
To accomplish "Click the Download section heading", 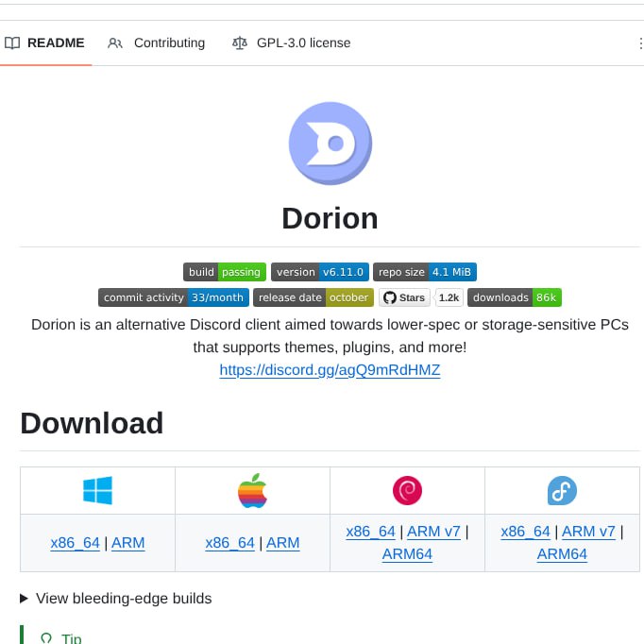I will pos(92,423).
